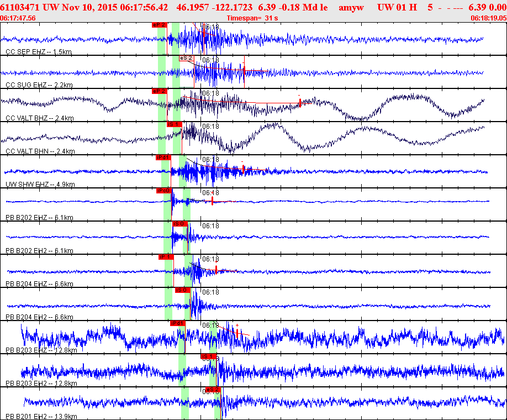
Task: Click the 'PB B204 EH2 -- 6.6km' channel label
Action: click(x=39, y=317)
